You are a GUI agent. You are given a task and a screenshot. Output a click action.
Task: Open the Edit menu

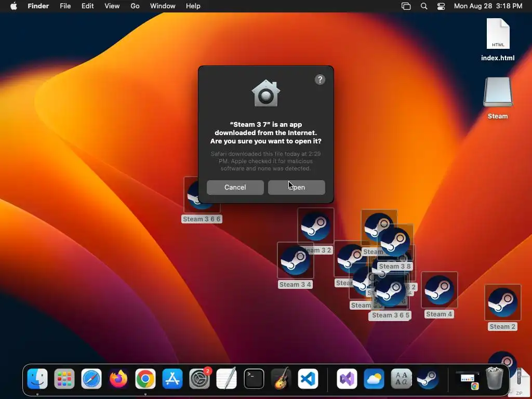pos(87,6)
